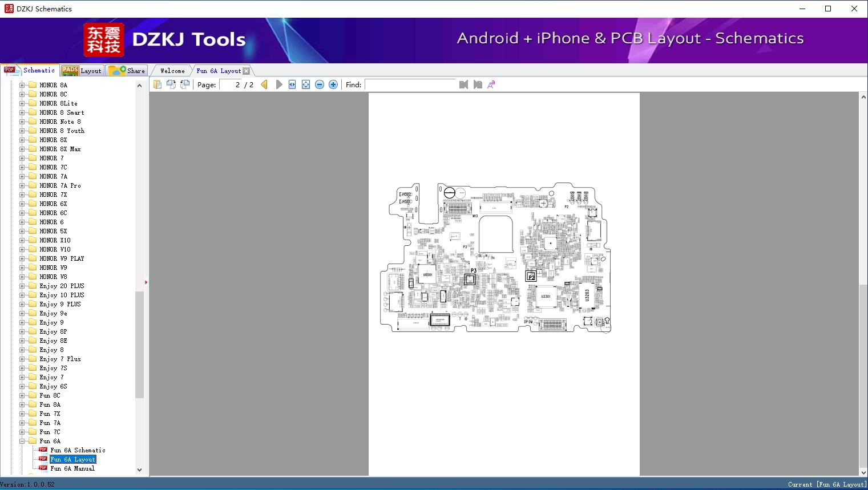Click the Find text input field
Viewport: 868px width, 490px height.
[x=411, y=84]
